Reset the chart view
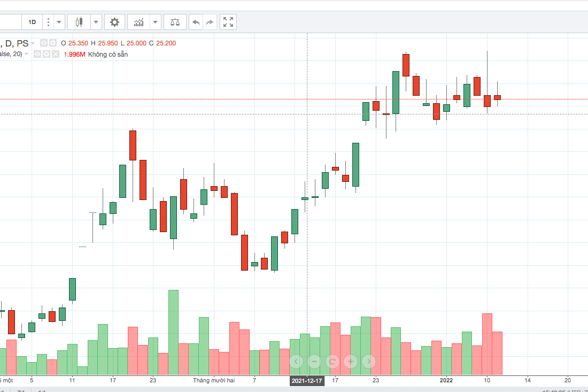Viewport: 588px width, 392px height. pos(332,362)
